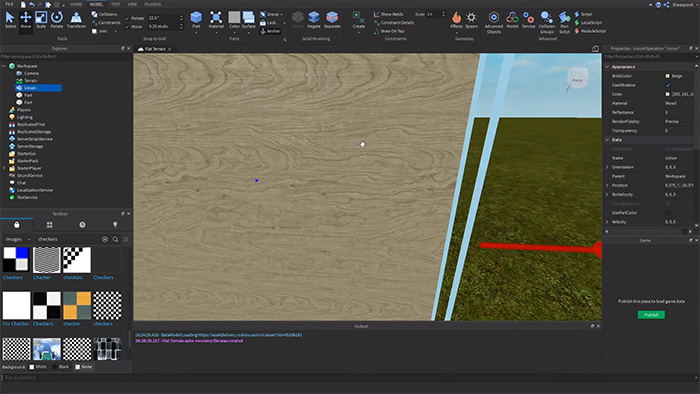Click the Lock button

point(268,23)
